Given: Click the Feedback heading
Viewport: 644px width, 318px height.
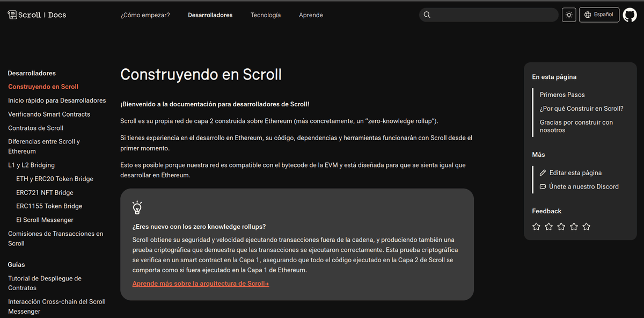Looking at the screenshot, I should (547, 211).
